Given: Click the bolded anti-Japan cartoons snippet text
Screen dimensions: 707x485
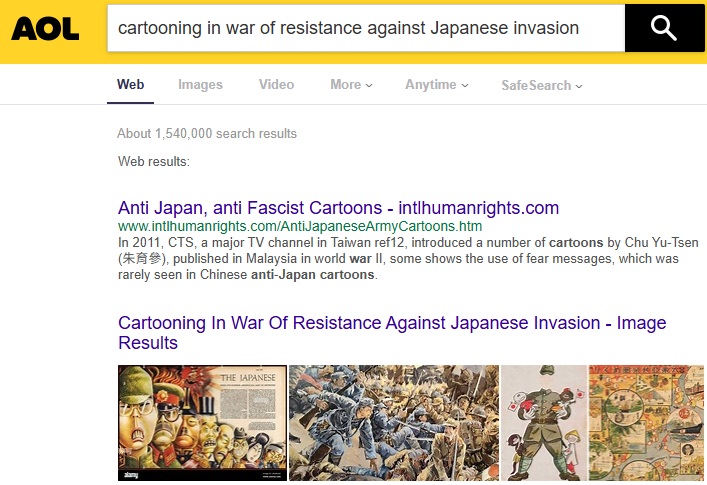Looking at the screenshot, I should point(312,275).
